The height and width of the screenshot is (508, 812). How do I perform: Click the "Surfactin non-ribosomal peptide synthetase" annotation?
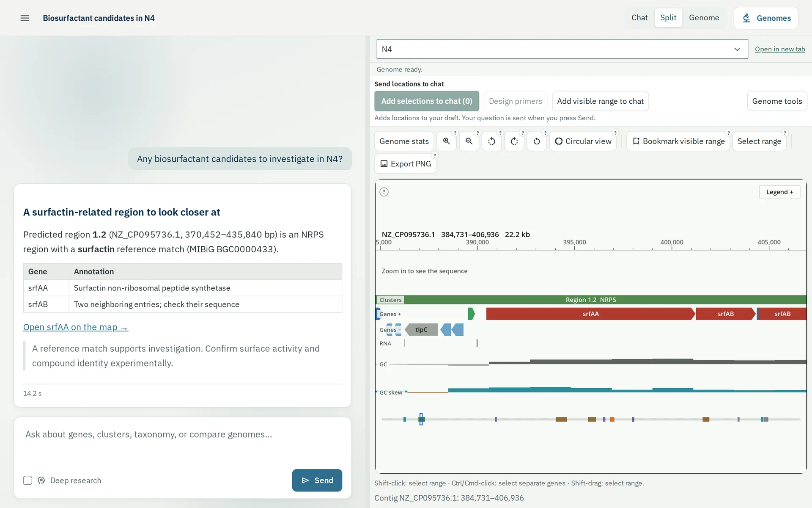coord(152,288)
